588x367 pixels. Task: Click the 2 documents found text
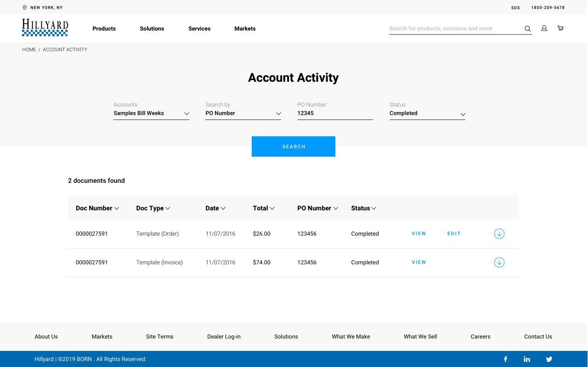point(96,181)
